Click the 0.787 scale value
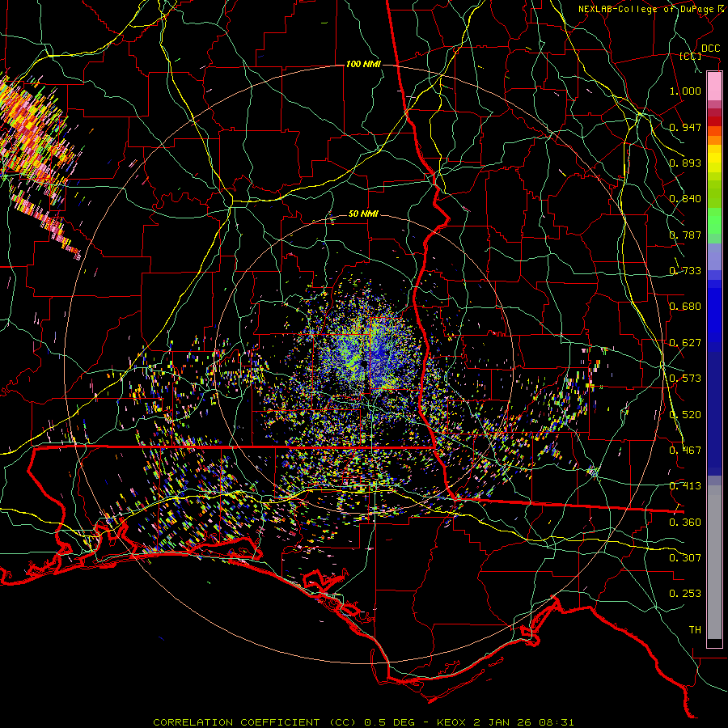This screenshot has height=728, width=728. [x=685, y=235]
